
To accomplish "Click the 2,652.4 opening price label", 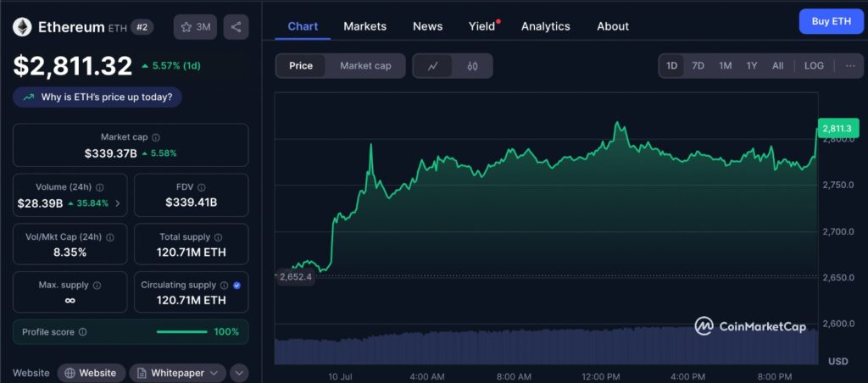I will click(296, 277).
